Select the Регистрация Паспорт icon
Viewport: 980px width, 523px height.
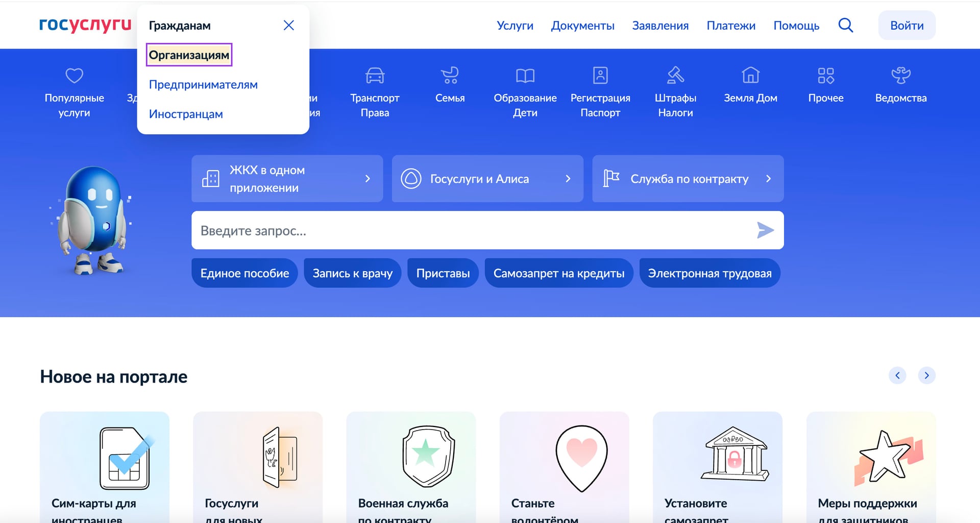[x=600, y=76]
